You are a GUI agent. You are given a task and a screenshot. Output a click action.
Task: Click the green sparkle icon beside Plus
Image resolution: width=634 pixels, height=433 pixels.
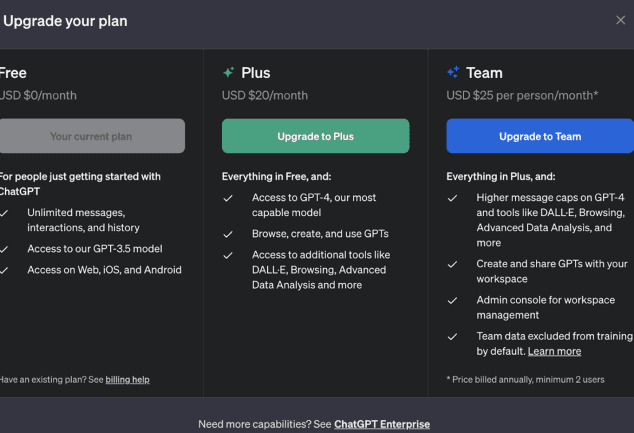[x=228, y=73]
